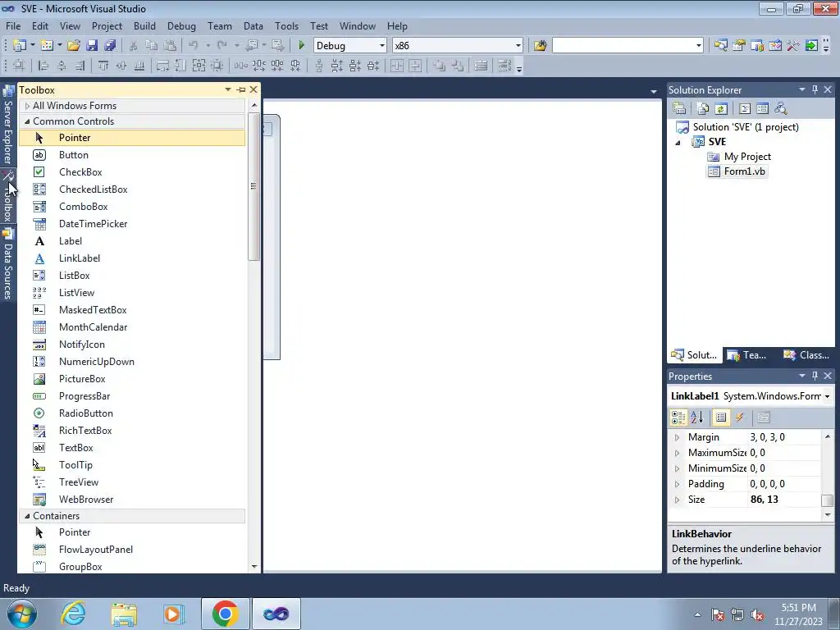
Task: Open the Debug configuration dropdown
Action: tap(382, 46)
